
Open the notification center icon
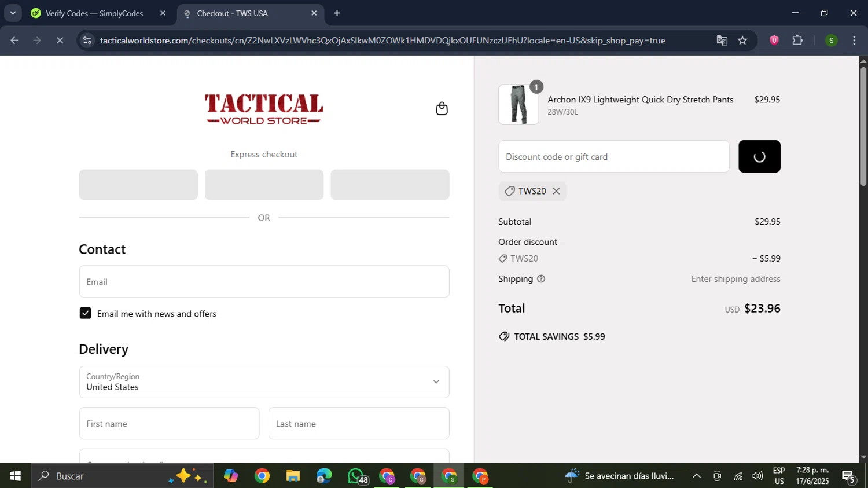tap(849, 476)
